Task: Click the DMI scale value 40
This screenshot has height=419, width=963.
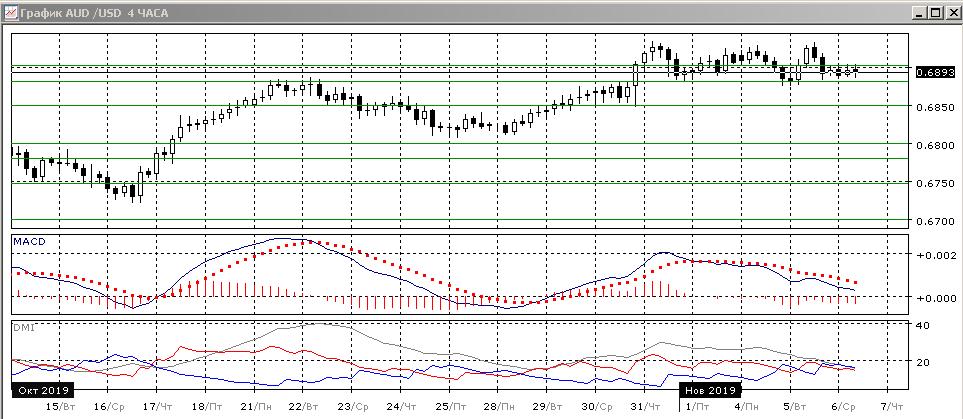Action: pos(922,325)
